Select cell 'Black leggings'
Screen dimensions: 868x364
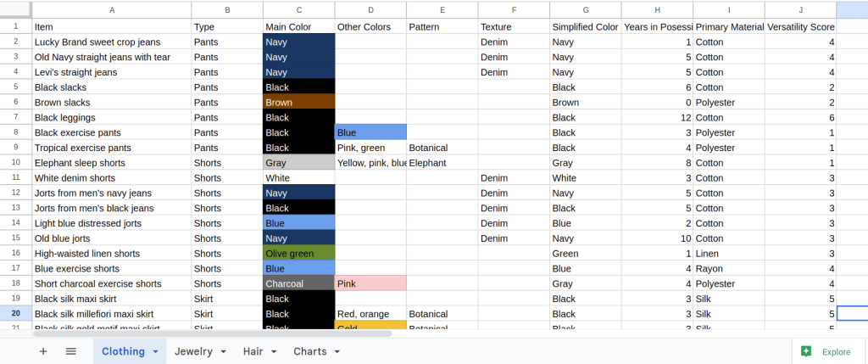(x=112, y=117)
